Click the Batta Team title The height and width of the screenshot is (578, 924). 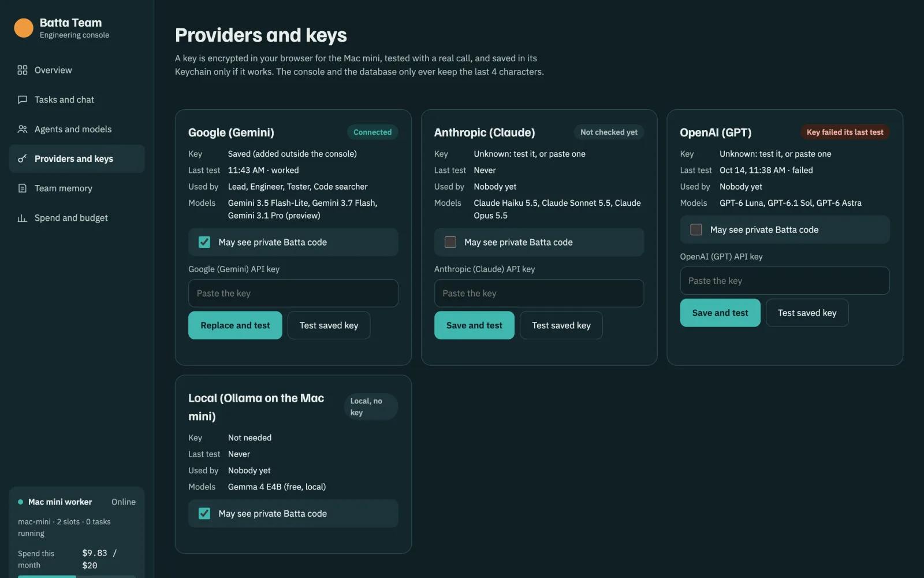click(x=70, y=23)
